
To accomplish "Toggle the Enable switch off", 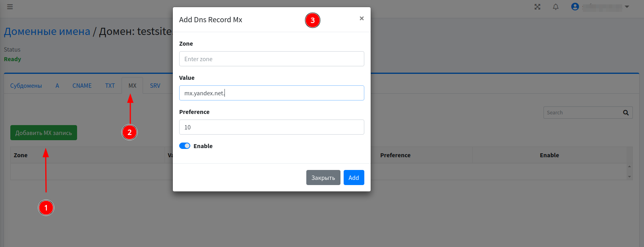I will click(x=185, y=146).
